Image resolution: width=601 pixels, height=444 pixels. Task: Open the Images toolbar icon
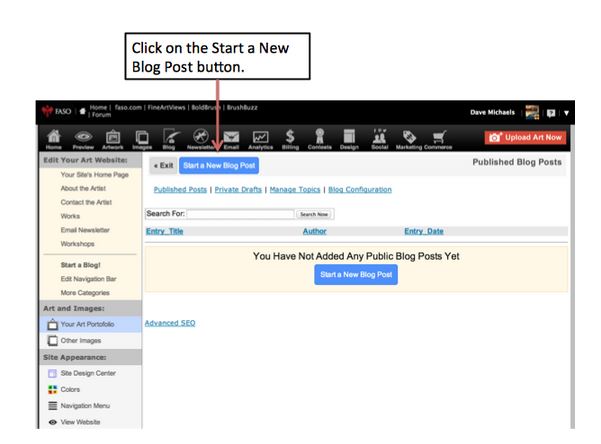[142, 139]
